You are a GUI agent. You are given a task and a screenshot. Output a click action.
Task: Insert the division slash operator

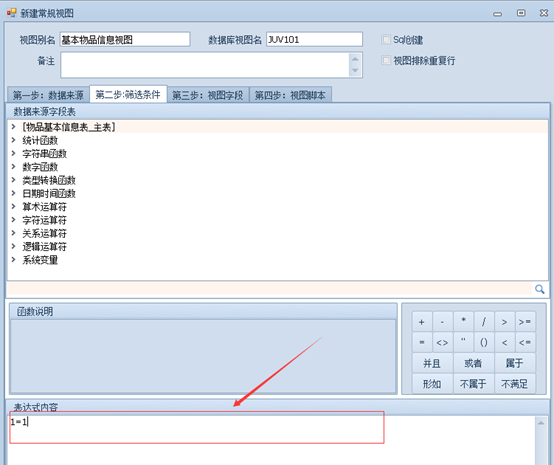(484, 322)
